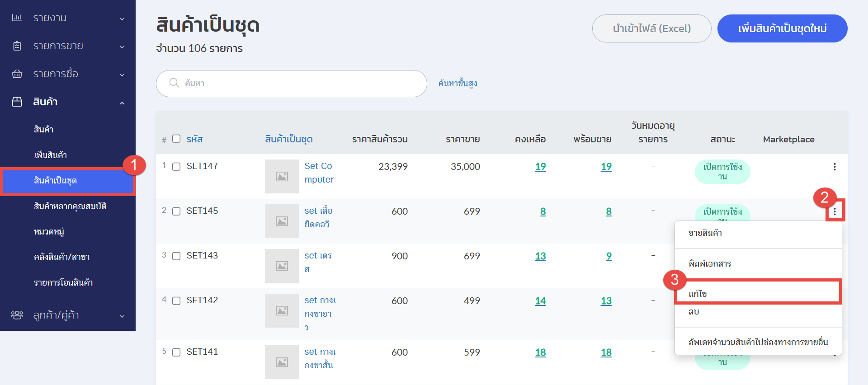Open สินค้าเป็นชุด in sidebar
Screen dimensions: 868x385
pos(68,181)
